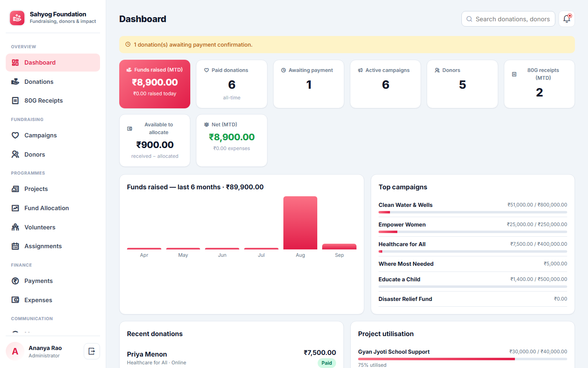The width and height of the screenshot is (588, 368).
Task: Open the Donors page from sidebar
Action: [x=53, y=155]
